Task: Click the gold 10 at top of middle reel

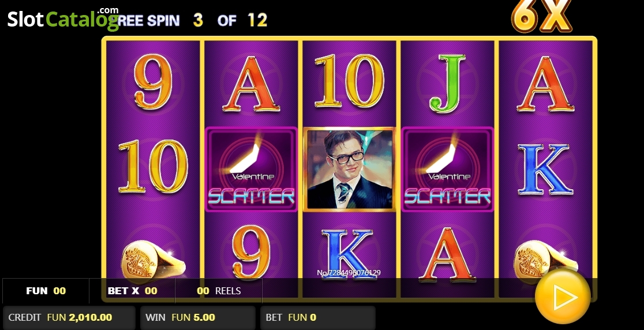Action: coord(349,80)
